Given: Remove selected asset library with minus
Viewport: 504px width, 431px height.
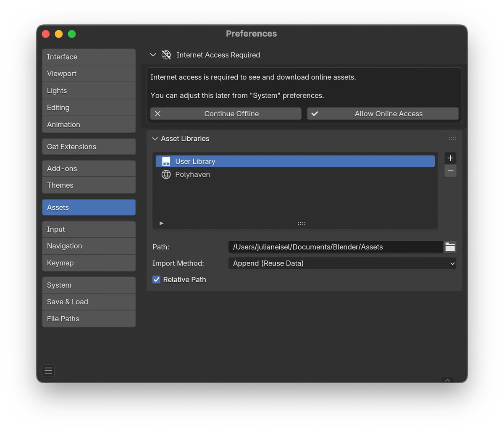Looking at the screenshot, I should (450, 171).
